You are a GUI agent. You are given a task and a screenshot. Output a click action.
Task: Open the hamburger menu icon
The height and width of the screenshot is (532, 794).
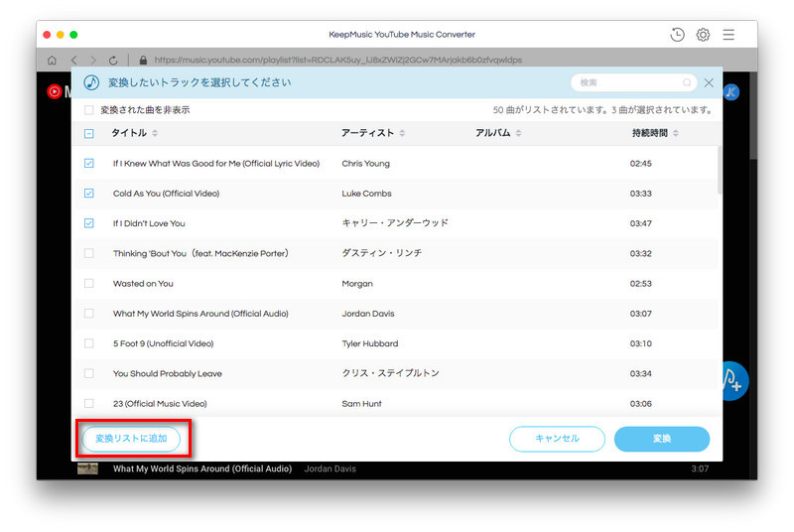(x=728, y=35)
